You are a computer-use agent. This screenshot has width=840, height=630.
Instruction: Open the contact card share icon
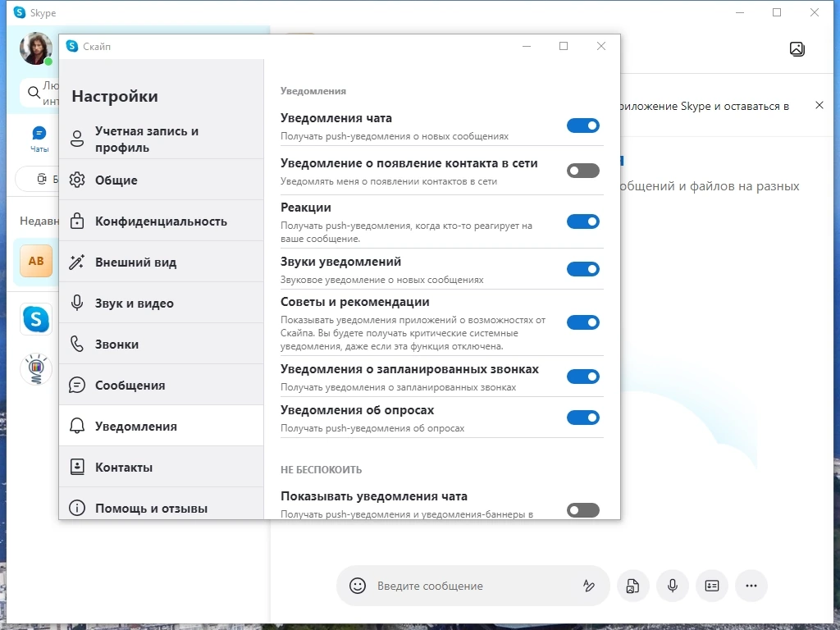tap(712, 586)
